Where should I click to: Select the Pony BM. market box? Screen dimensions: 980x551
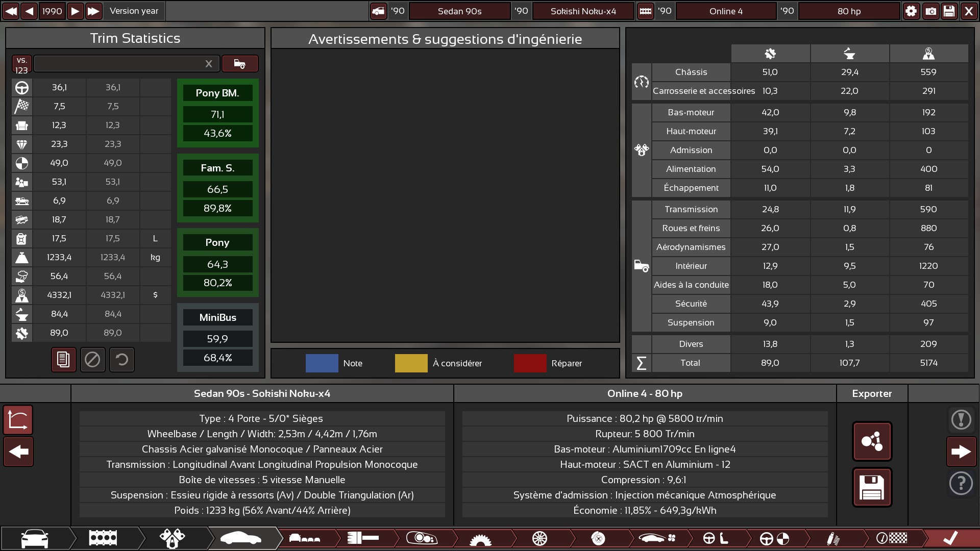pyautogui.click(x=218, y=113)
